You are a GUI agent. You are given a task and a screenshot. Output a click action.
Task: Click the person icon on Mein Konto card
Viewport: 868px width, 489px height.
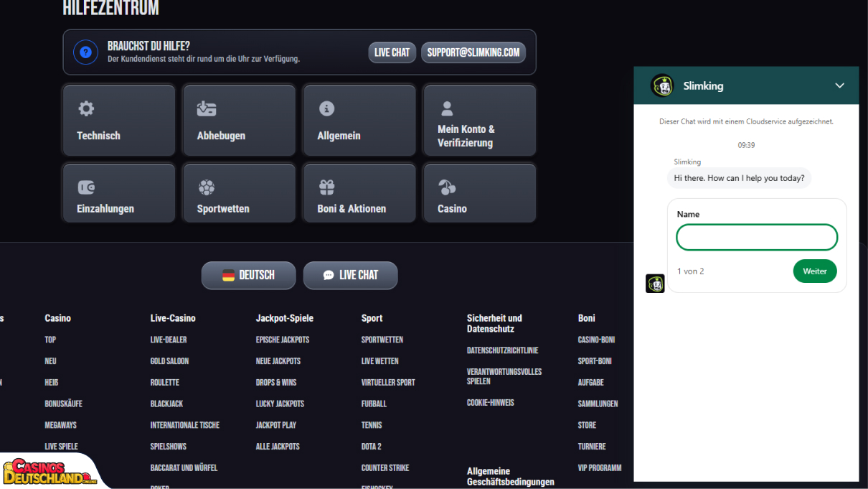click(447, 108)
